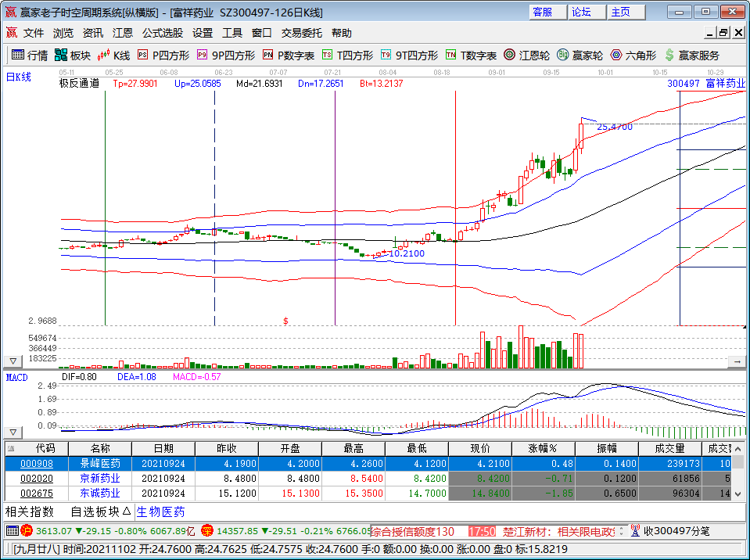750x560 pixels.
Task: Open the 文件 menu
Action: click(x=34, y=33)
